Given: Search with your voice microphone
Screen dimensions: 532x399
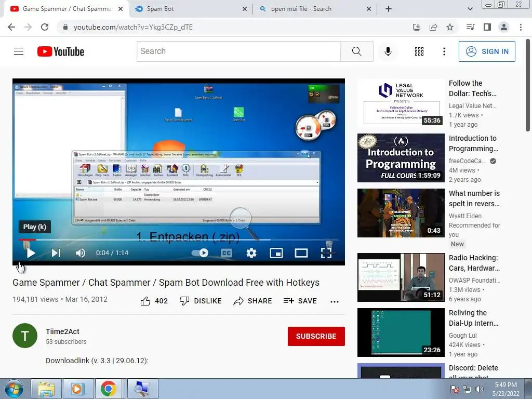Looking at the screenshot, I should pos(388,51).
